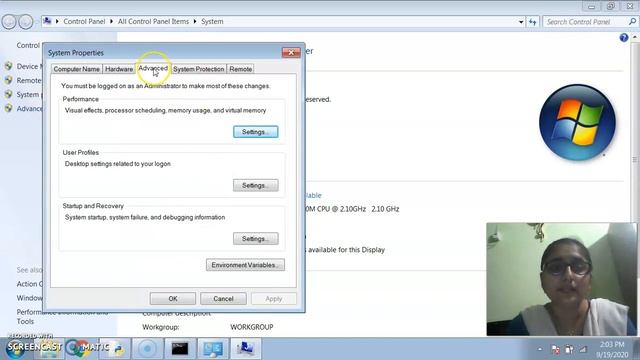The height and width of the screenshot is (360, 640).
Task: Open Advanced system settings sidebar link
Action: [x=29, y=109]
